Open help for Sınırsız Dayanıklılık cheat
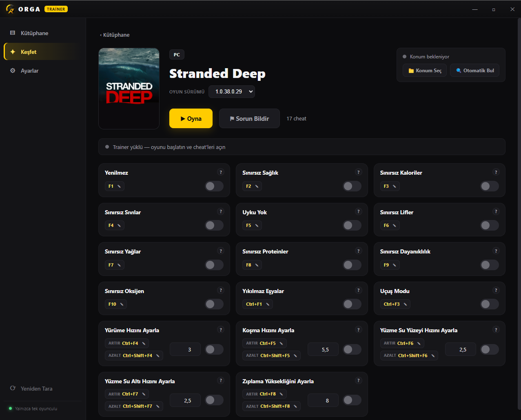 pyautogui.click(x=496, y=251)
